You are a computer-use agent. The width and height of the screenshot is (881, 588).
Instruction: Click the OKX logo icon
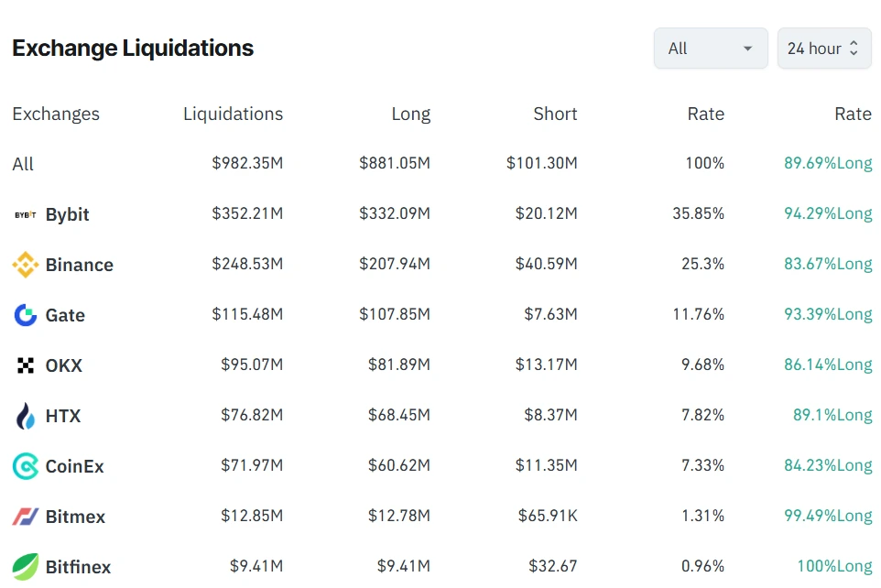[25, 365]
